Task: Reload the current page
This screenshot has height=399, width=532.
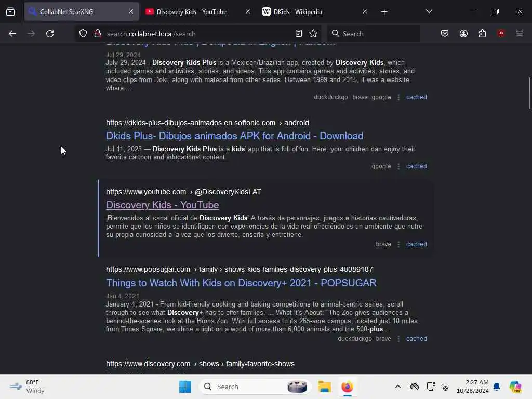Action: tap(50, 34)
